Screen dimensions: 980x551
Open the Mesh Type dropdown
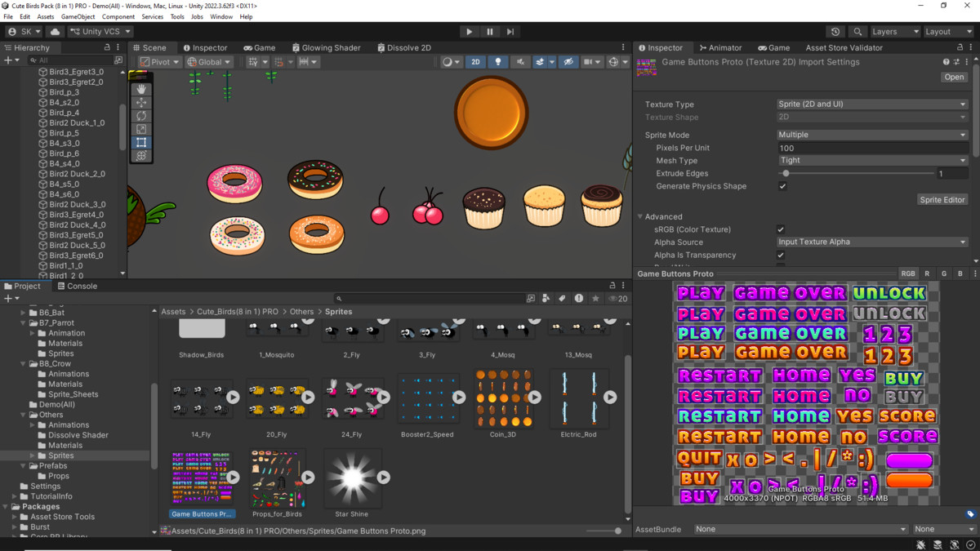tap(871, 161)
